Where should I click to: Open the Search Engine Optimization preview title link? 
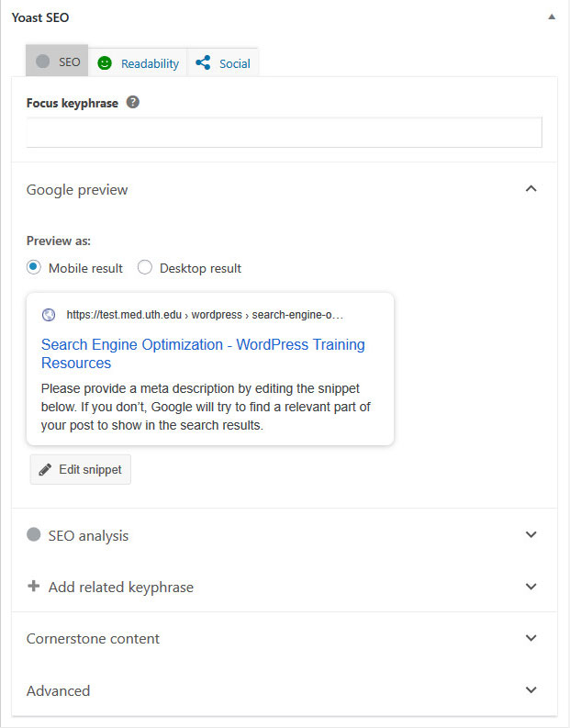[x=203, y=353]
